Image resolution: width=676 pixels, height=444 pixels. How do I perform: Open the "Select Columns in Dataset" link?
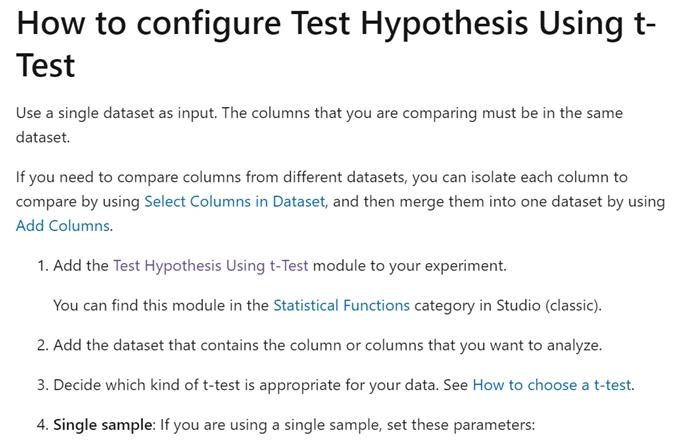point(234,201)
